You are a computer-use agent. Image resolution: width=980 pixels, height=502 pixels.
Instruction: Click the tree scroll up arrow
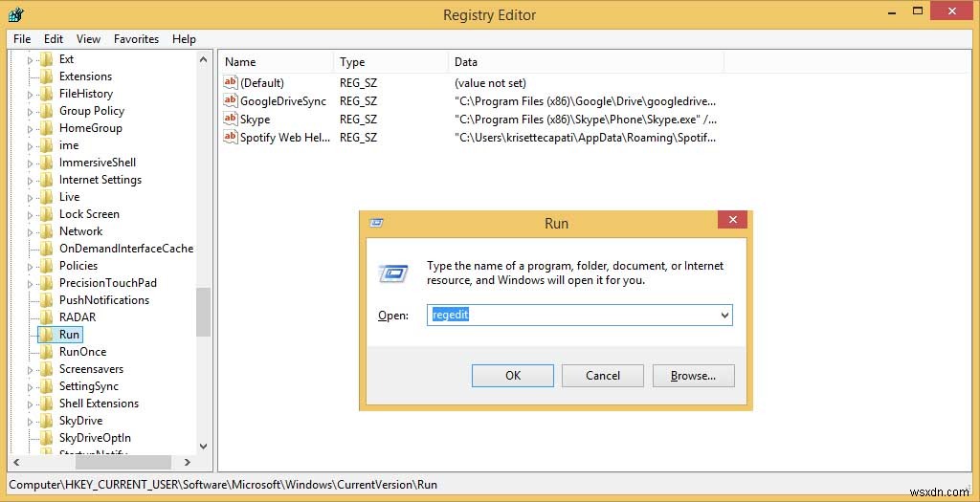click(203, 60)
